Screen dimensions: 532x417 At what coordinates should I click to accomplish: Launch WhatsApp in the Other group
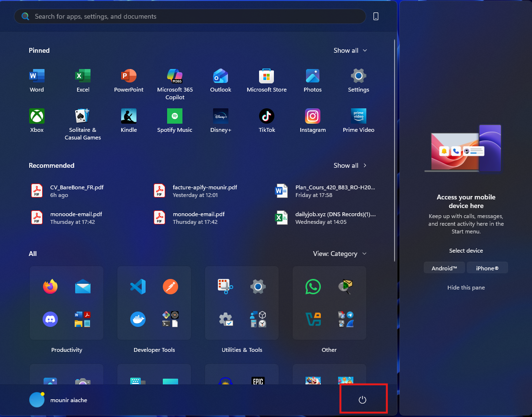(x=313, y=287)
